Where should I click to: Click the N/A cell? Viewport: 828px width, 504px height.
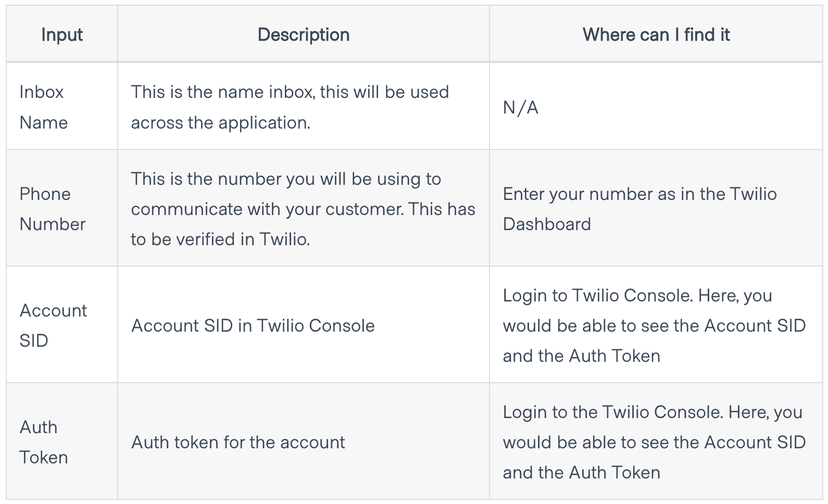point(656,107)
